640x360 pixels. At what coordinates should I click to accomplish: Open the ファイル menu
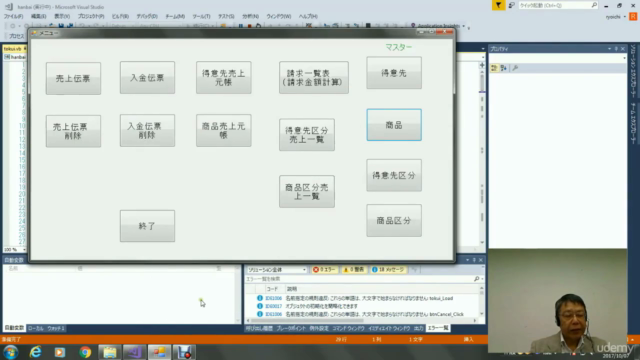[13, 16]
